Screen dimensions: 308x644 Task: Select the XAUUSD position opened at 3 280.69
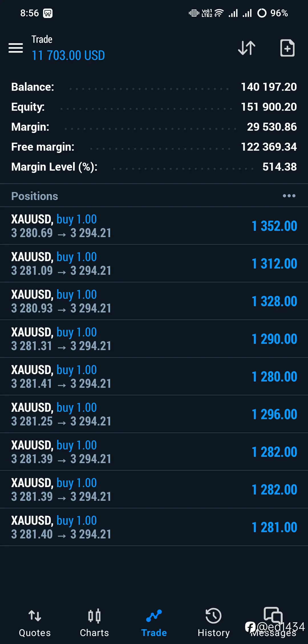coord(154,226)
